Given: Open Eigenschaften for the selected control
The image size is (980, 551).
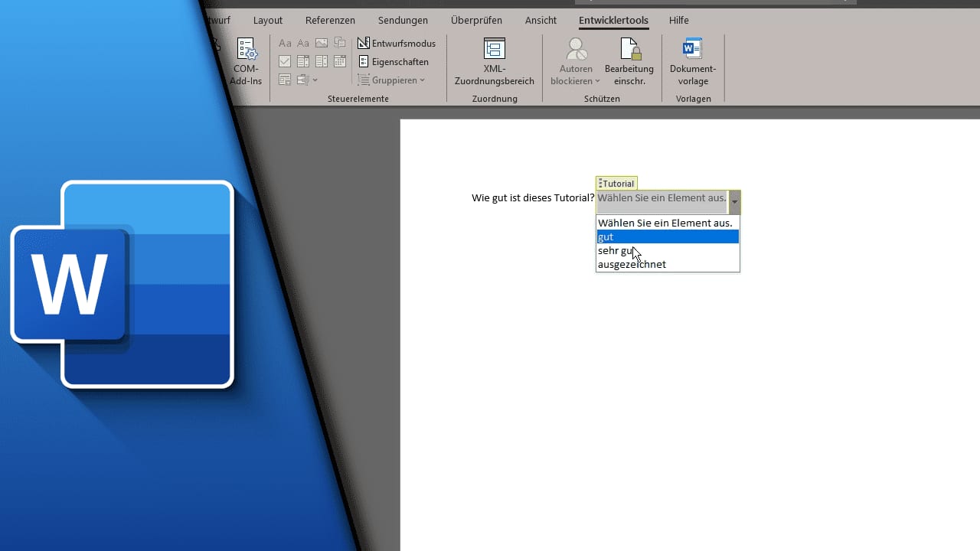Looking at the screenshot, I should click(x=394, y=62).
